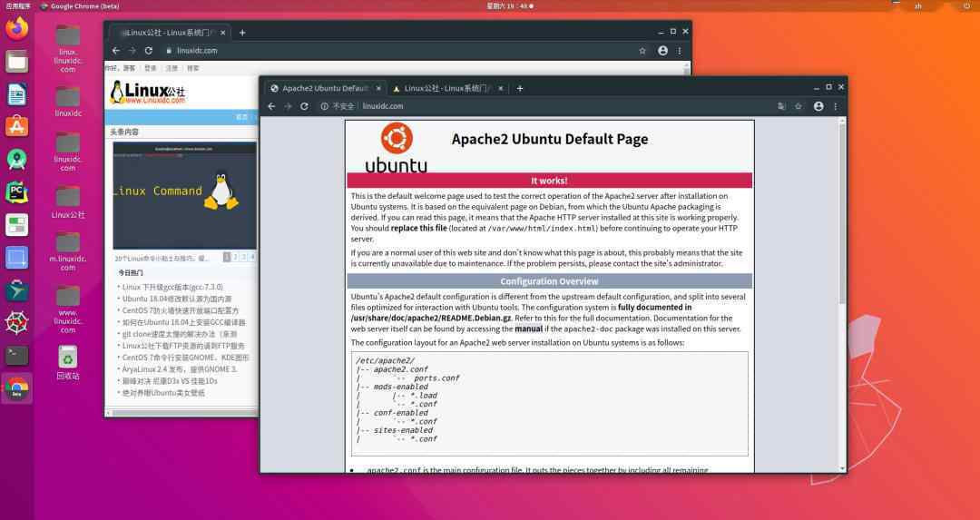Bookmark the Apache2 page with the star icon
The height and width of the screenshot is (520, 980).
click(x=799, y=106)
